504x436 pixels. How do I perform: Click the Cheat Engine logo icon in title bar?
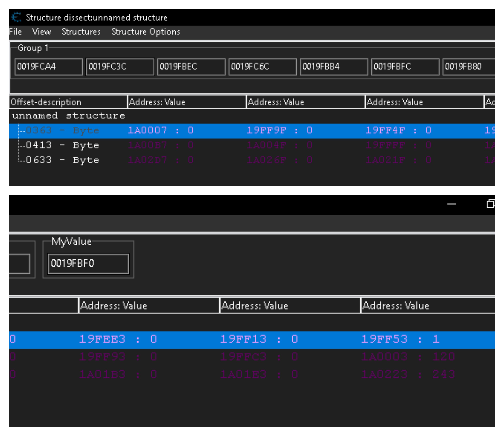[x=16, y=18]
